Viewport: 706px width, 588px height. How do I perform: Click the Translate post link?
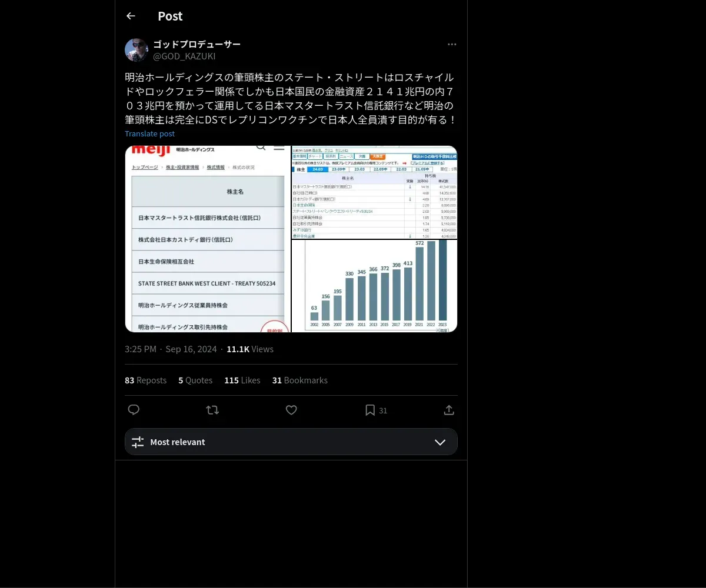149,133
